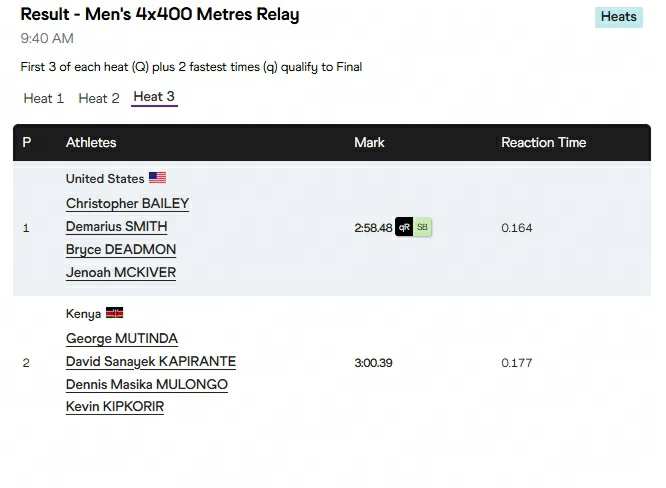This screenshot has height=488, width=666.
Task: Open Christopher BAILEY athlete profile
Action: 127,203
